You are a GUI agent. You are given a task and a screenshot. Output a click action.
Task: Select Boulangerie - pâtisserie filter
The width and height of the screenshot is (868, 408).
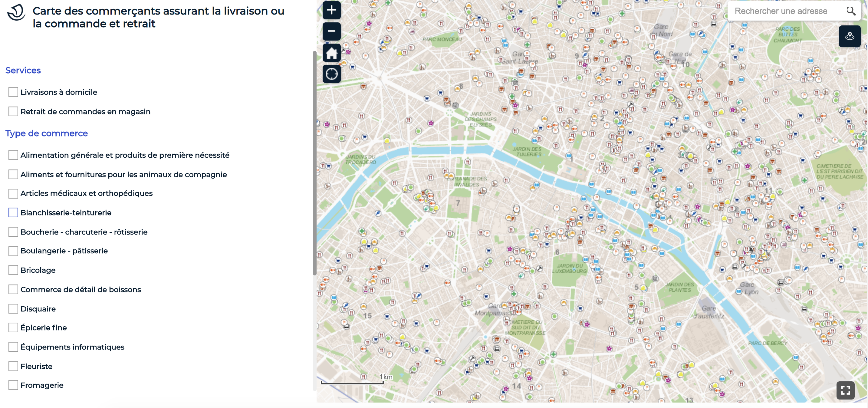[13, 251]
